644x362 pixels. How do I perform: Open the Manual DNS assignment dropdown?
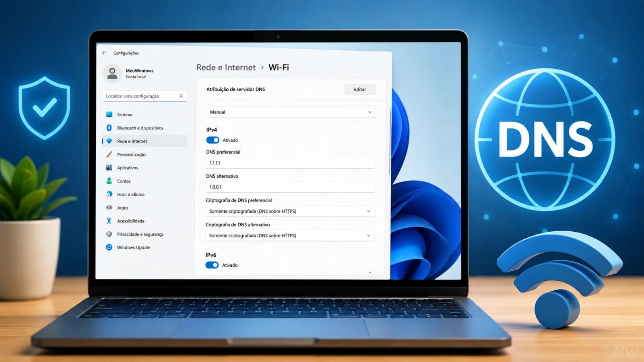(291, 112)
